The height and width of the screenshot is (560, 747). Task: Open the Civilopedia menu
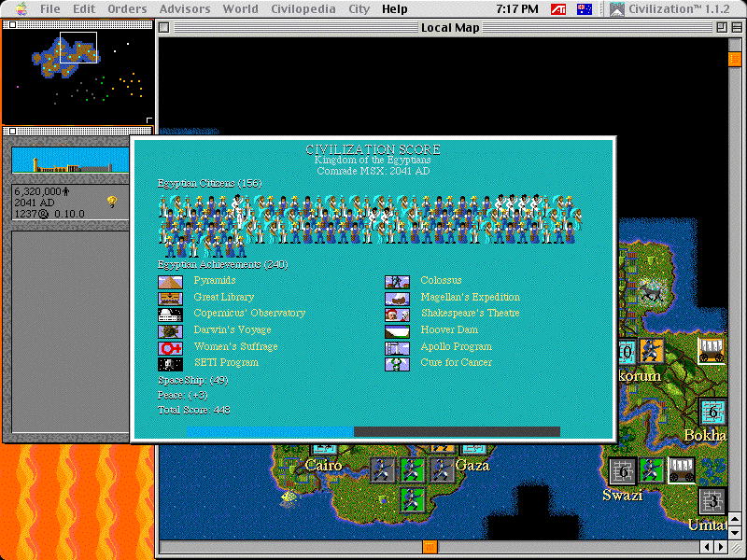click(303, 9)
